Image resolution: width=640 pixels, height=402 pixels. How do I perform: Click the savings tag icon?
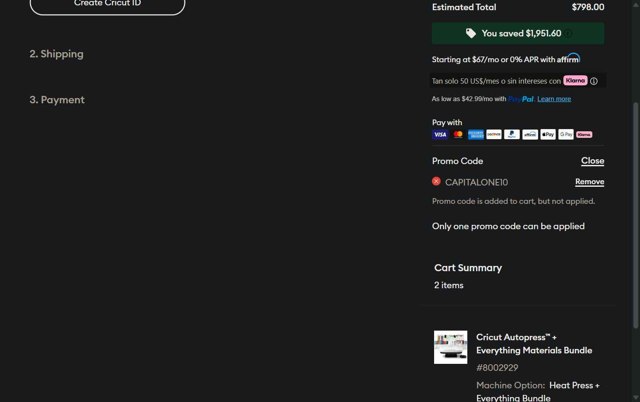(x=471, y=33)
